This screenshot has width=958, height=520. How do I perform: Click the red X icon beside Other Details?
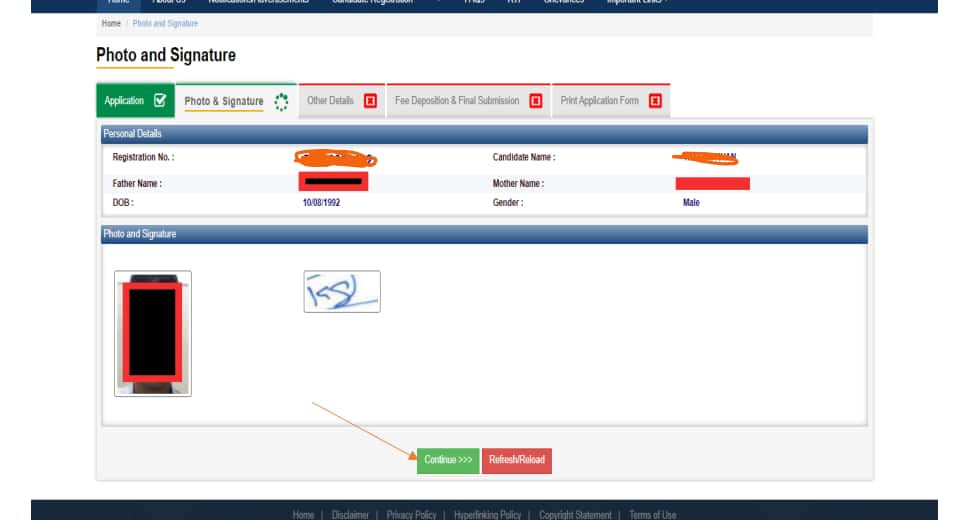(x=370, y=101)
